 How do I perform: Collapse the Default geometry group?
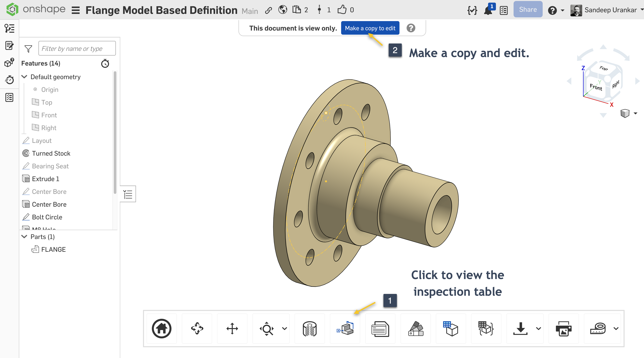[25, 77]
